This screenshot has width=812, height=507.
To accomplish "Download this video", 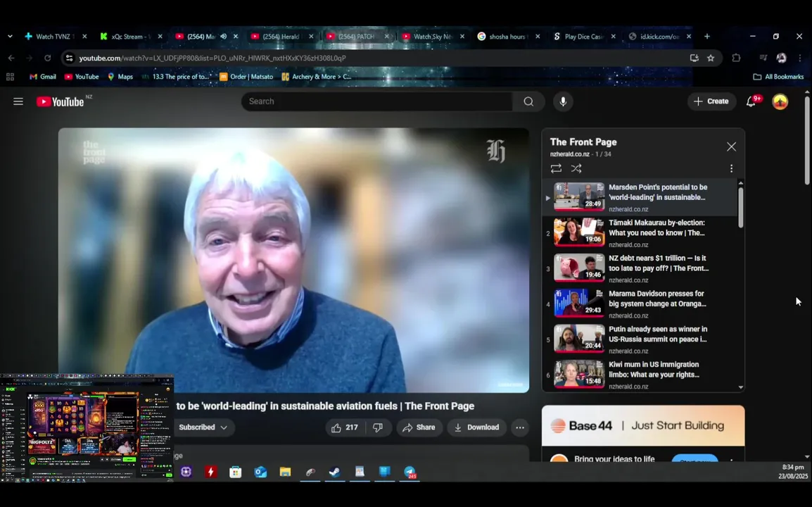I will tap(476, 427).
